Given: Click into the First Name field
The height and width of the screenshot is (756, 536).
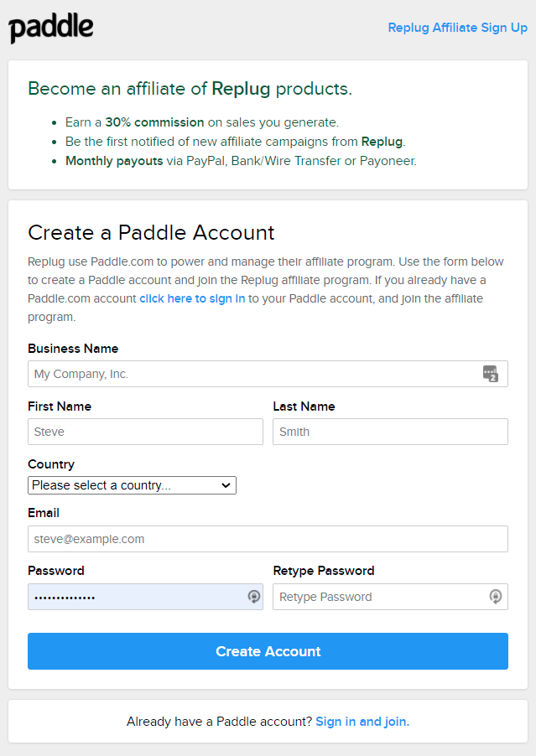Looking at the screenshot, I should click(x=145, y=432).
